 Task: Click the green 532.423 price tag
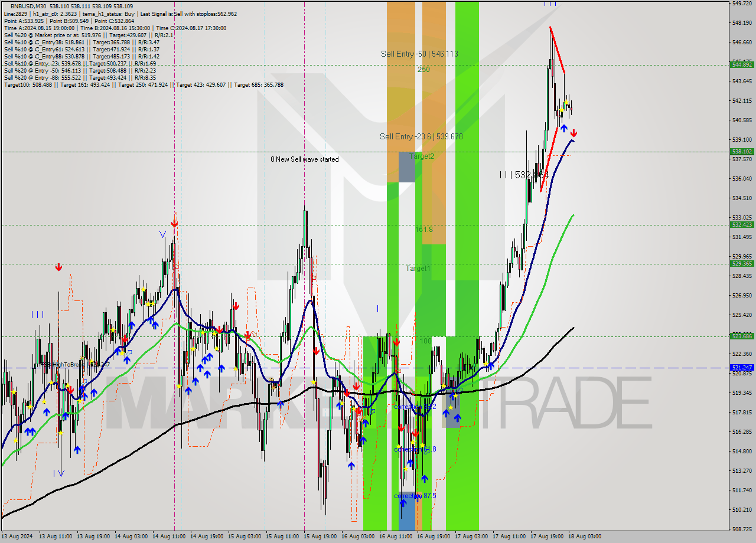coord(742,224)
